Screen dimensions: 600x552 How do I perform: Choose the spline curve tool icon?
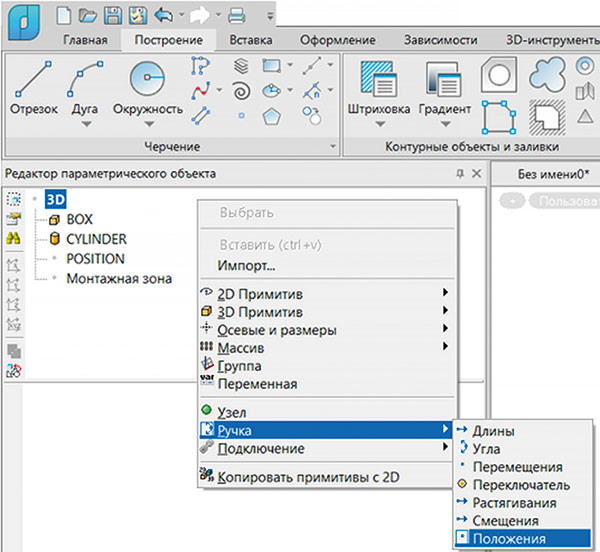[x=201, y=91]
